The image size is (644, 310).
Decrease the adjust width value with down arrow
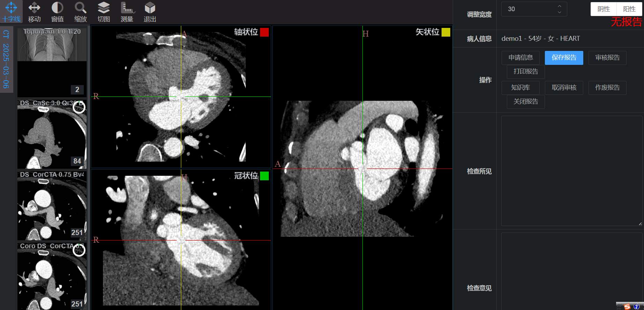coord(560,12)
